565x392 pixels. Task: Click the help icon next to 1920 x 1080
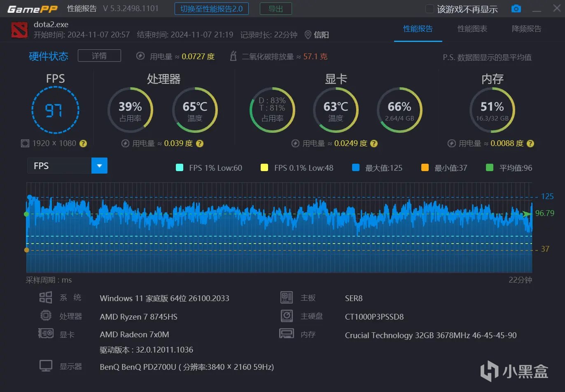(83, 144)
